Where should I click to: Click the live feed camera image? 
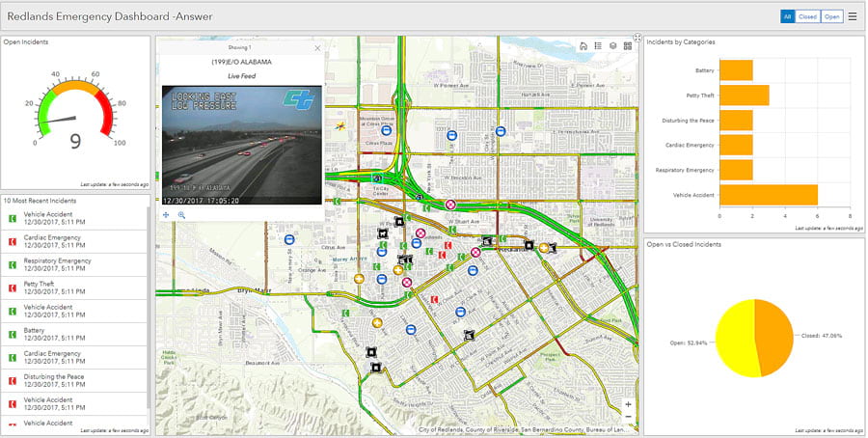(x=241, y=145)
